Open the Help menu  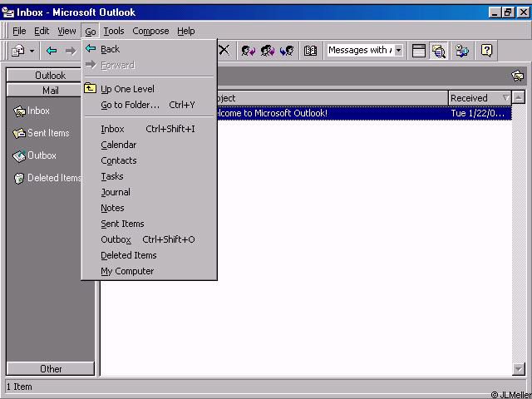click(186, 31)
